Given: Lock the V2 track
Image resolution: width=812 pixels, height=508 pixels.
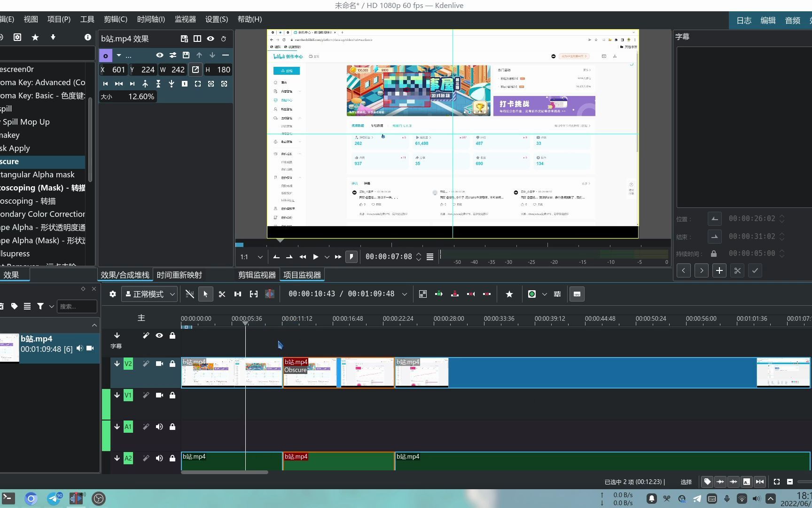Looking at the screenshot, I should pos(172,364).
